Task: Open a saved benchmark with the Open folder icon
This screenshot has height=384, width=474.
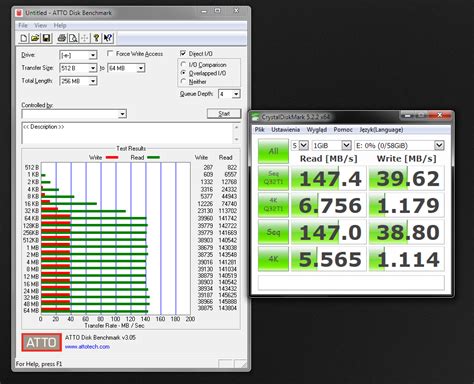Action: 35,38
